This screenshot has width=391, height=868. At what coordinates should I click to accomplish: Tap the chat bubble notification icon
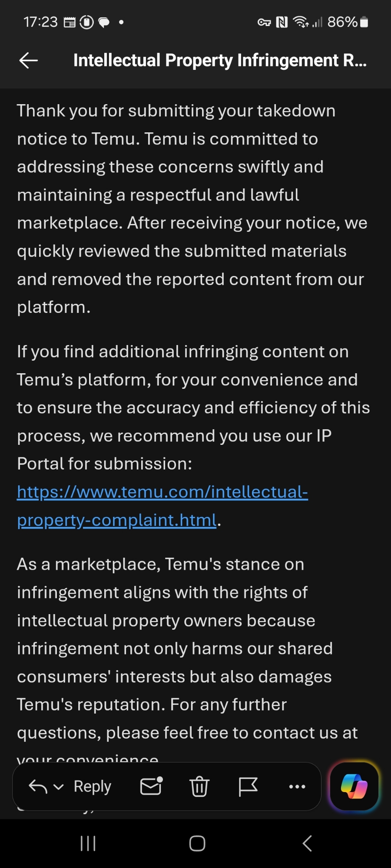click(104, 22)
